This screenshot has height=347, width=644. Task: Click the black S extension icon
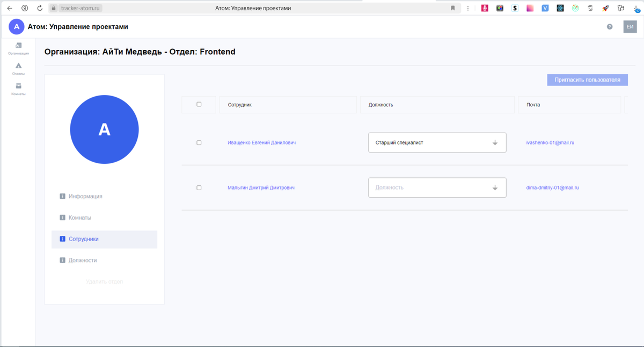coord(515,8)
